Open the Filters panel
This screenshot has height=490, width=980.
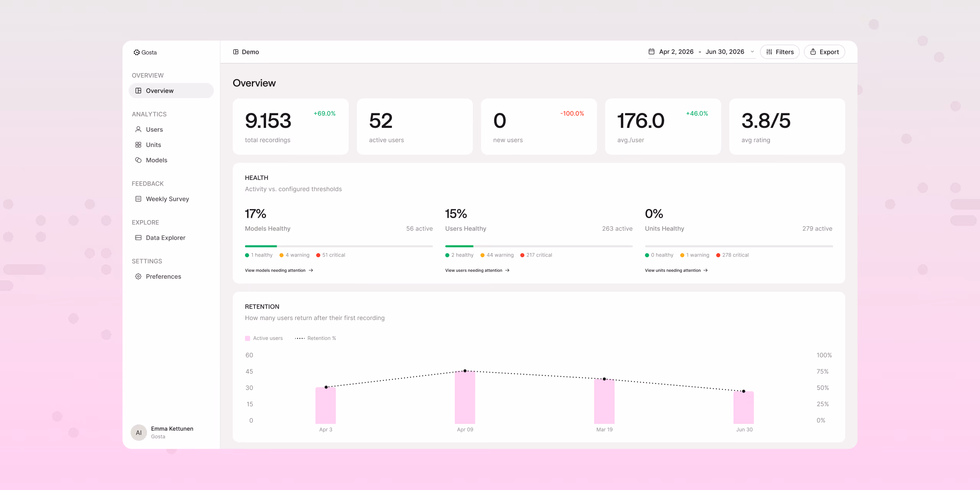tap(780, 52)
